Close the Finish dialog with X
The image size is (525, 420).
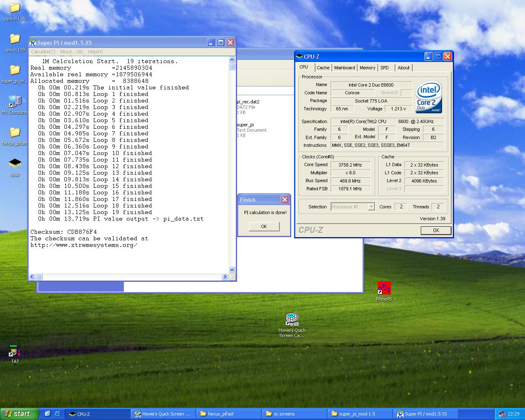[x=285, y=199]
